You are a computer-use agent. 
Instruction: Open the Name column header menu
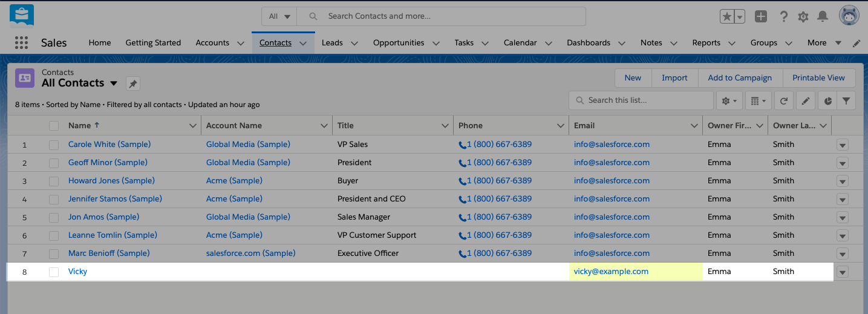[193, 126]
